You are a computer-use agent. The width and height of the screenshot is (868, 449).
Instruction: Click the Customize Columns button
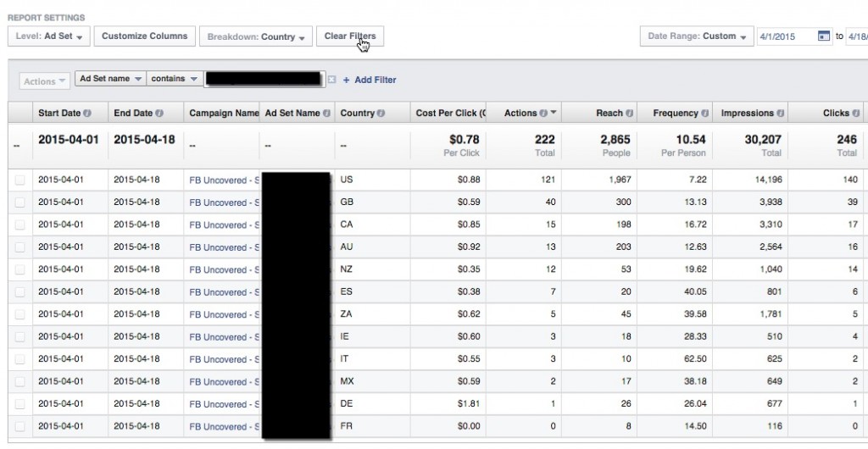[x=144, y=36]
